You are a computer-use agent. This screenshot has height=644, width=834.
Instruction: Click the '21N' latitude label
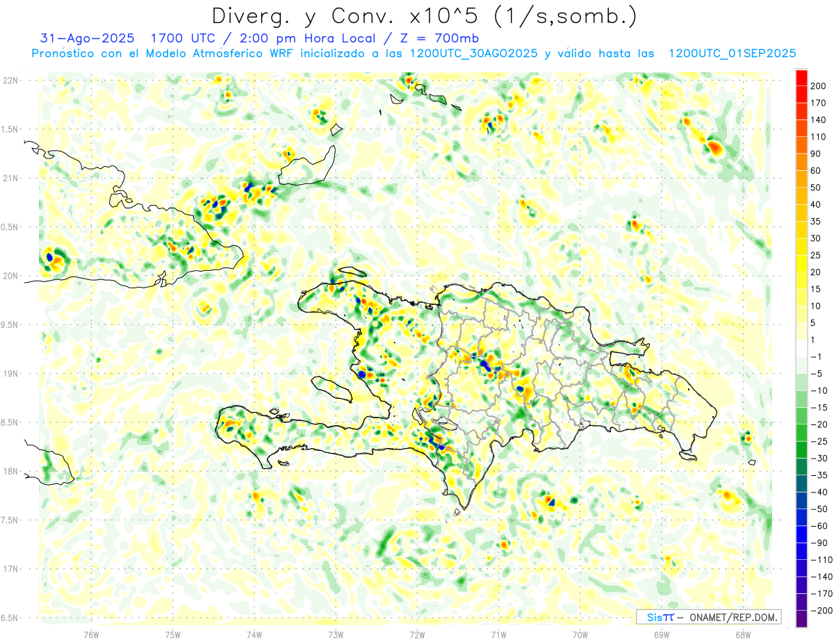10,178
